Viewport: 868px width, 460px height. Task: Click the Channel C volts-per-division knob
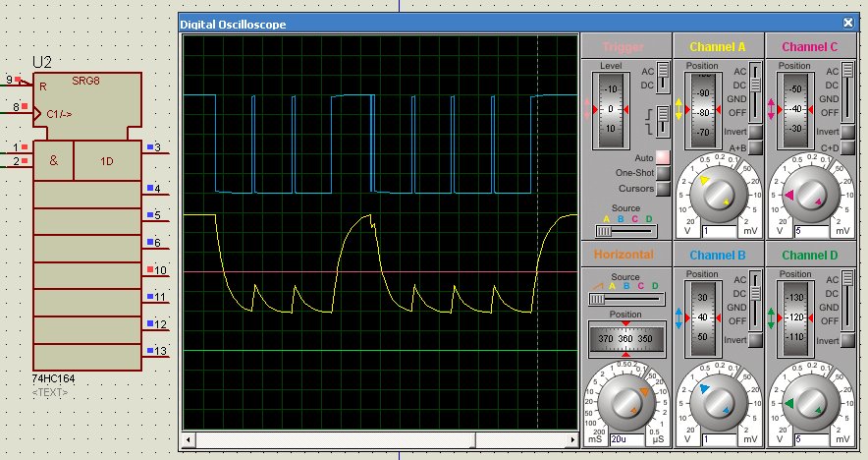[x=810, y=195]
